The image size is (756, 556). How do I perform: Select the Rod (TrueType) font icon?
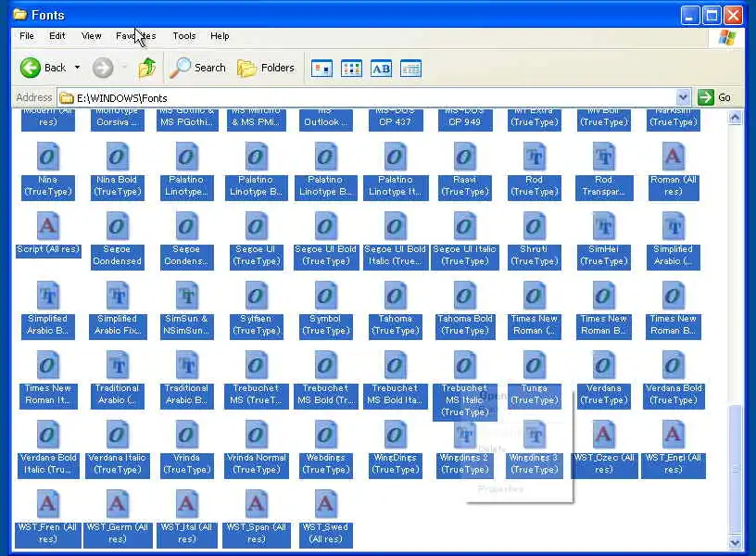(534, 158)
